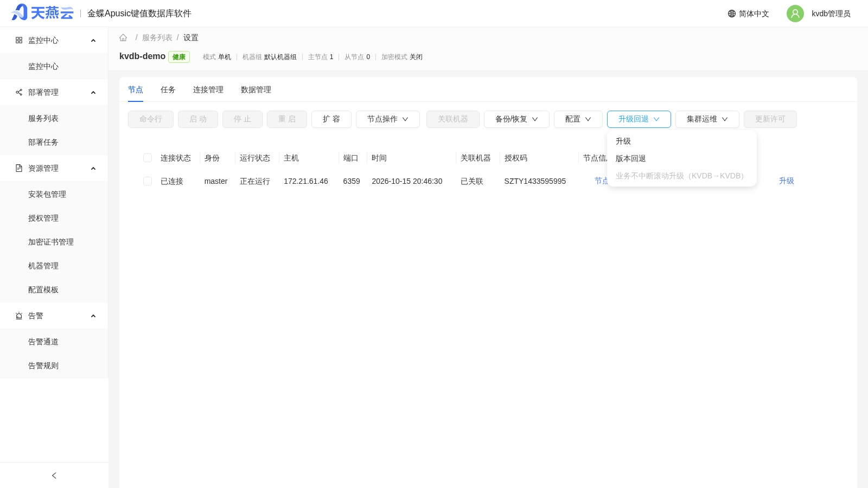This screenshot has width=868, height=488.
Task: Check the master node row checkbox
Action: [x=148, y=181]
